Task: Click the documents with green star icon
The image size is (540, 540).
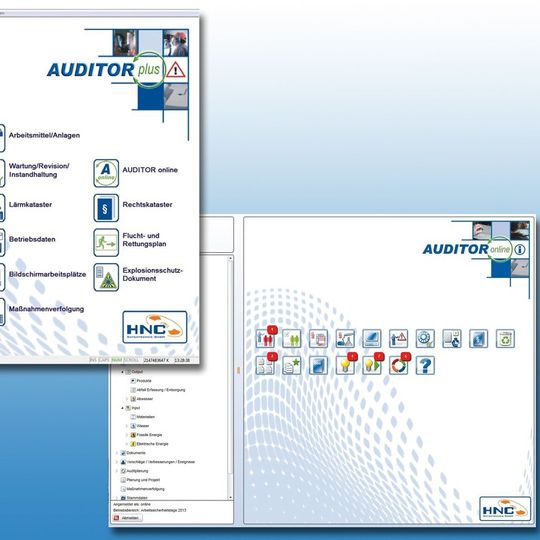Action: pyautogui.click(x=291, y=365)
